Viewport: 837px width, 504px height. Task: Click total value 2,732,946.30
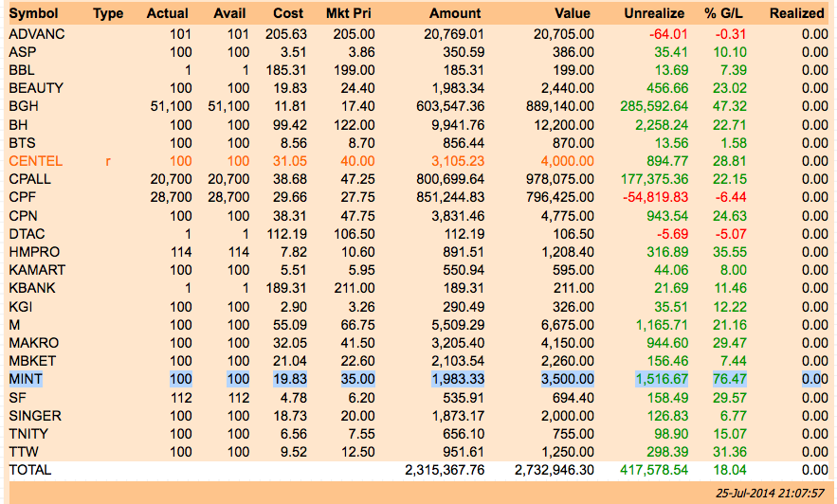point(555,471)
